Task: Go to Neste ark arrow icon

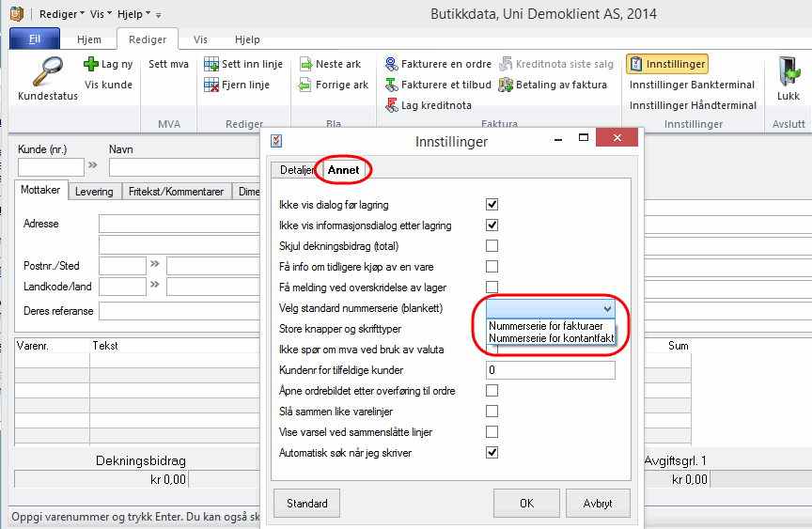Action: pyautogui.click(x=308, y=64)
